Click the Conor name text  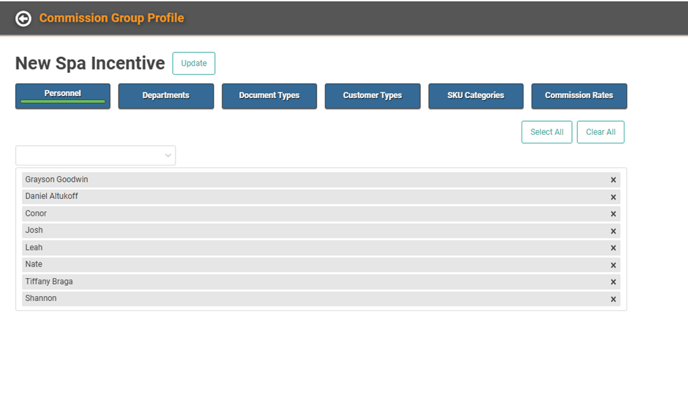[x=36, y=213]
